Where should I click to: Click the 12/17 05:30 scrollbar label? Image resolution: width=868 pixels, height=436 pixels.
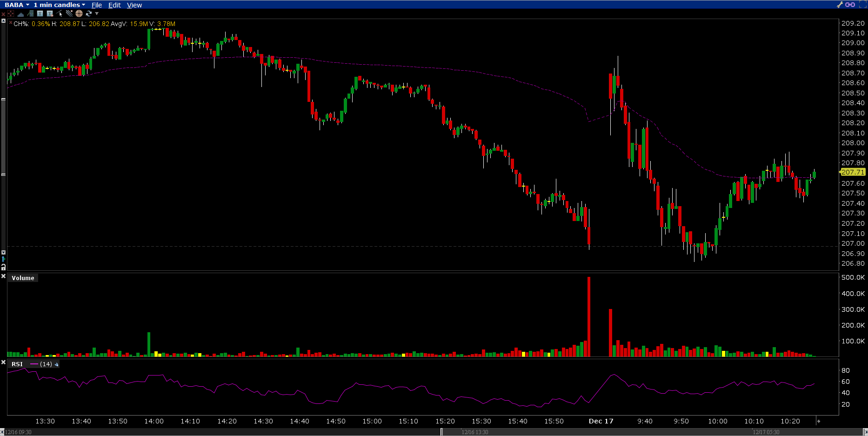click(766, 432)
